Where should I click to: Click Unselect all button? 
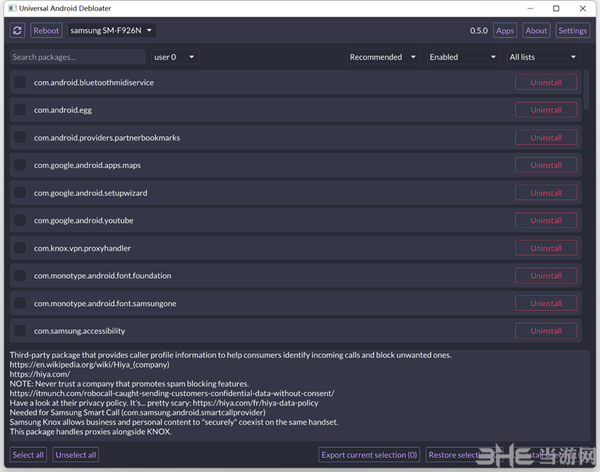point(75,455)
